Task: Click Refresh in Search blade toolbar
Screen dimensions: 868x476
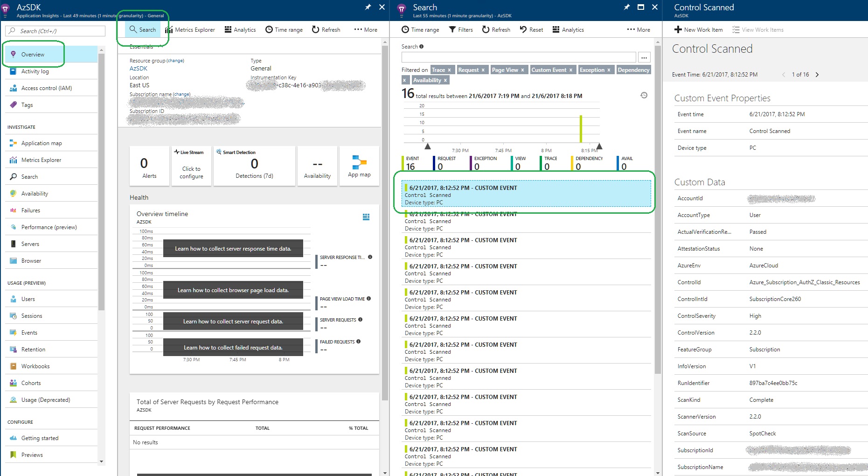Action: [496, 30]
